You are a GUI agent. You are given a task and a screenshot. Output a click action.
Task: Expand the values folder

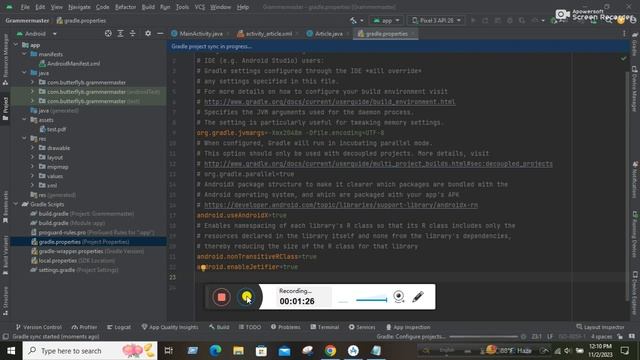coord(33,176)
